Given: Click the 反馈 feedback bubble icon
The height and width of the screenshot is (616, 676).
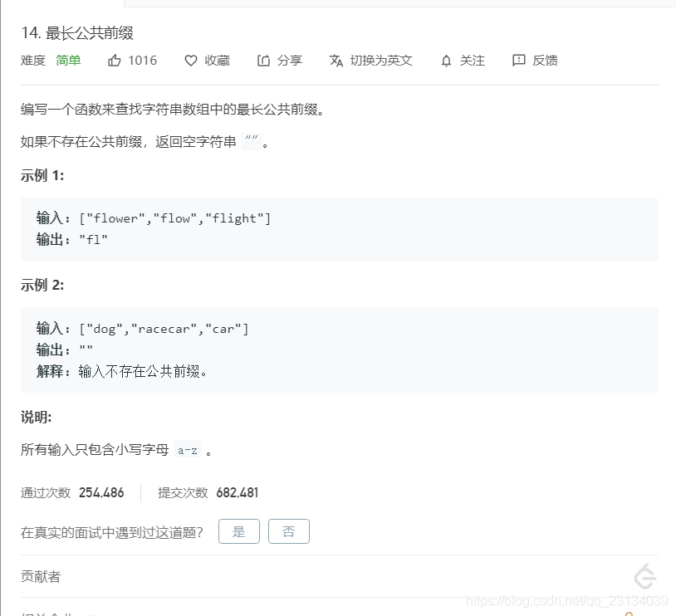Looking at the screenshot, I should (x=520, y=60).
